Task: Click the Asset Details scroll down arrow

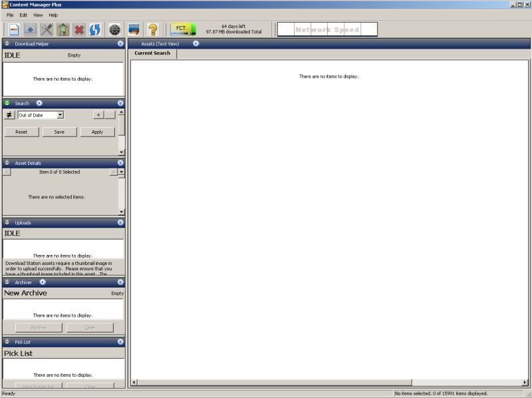Action: point(122,212)
